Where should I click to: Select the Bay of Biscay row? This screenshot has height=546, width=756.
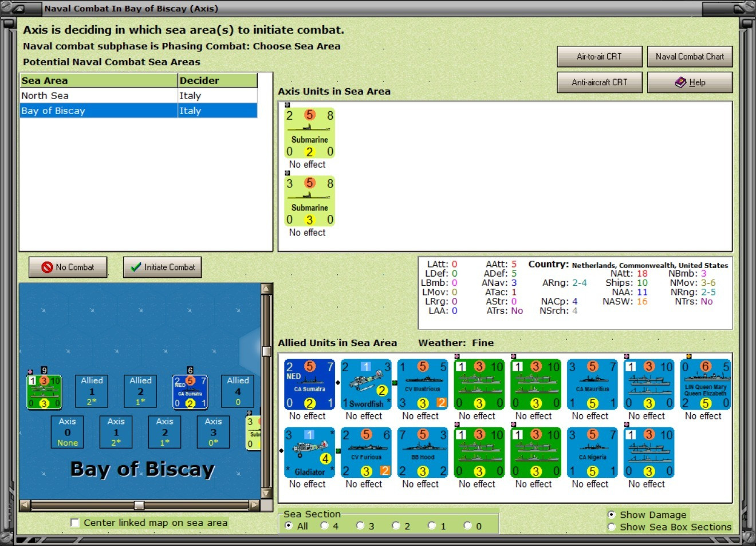(139, 111)
